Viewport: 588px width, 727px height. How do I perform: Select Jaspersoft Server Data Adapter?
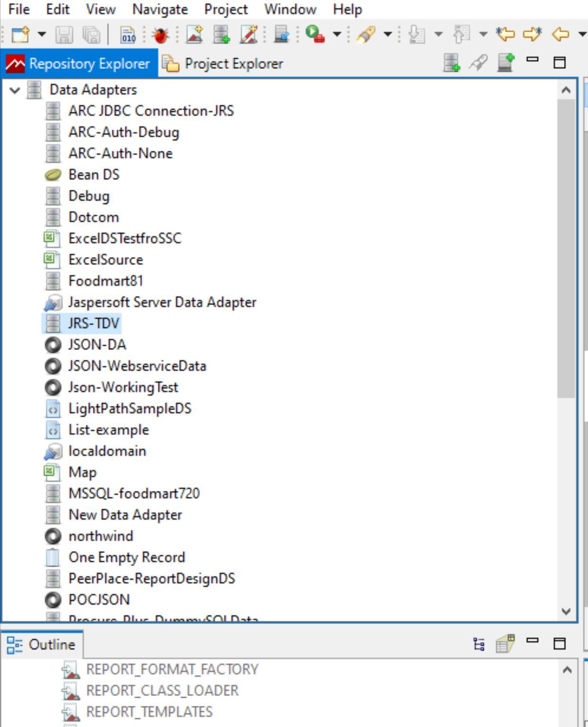[162, 302]
